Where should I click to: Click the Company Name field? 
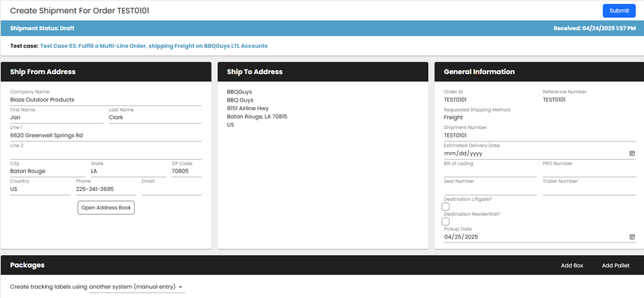[106, 100]
